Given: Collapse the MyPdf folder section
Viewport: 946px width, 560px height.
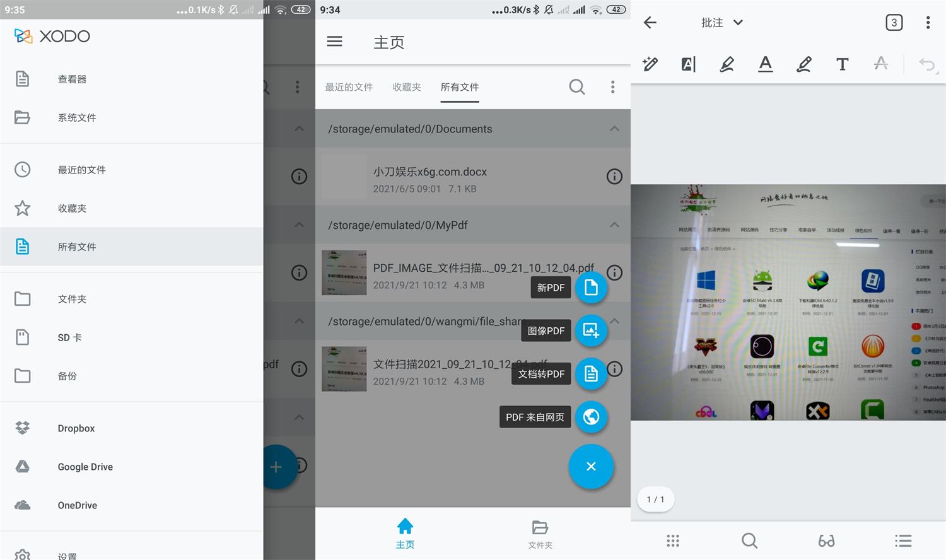Looking at the screenshot, I should (614, 225).
